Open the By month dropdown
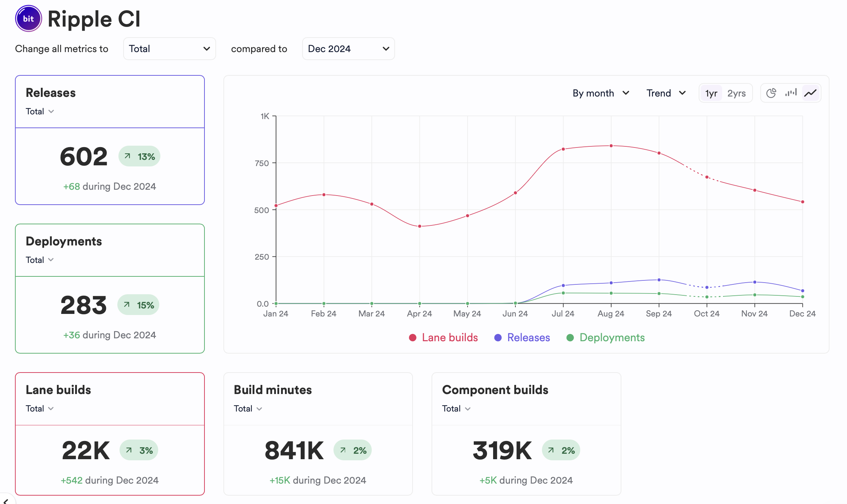Viewport: 847px width, 504px height. point(601,93)
